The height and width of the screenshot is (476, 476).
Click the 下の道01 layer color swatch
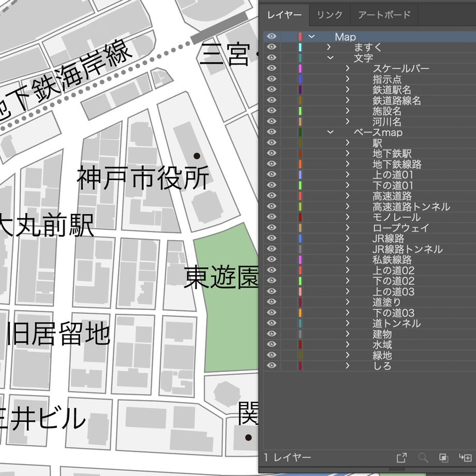click(300, 185)
